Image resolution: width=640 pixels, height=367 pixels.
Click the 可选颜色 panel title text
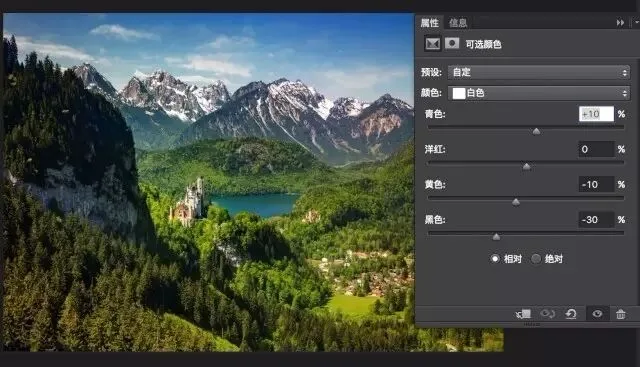483,44
